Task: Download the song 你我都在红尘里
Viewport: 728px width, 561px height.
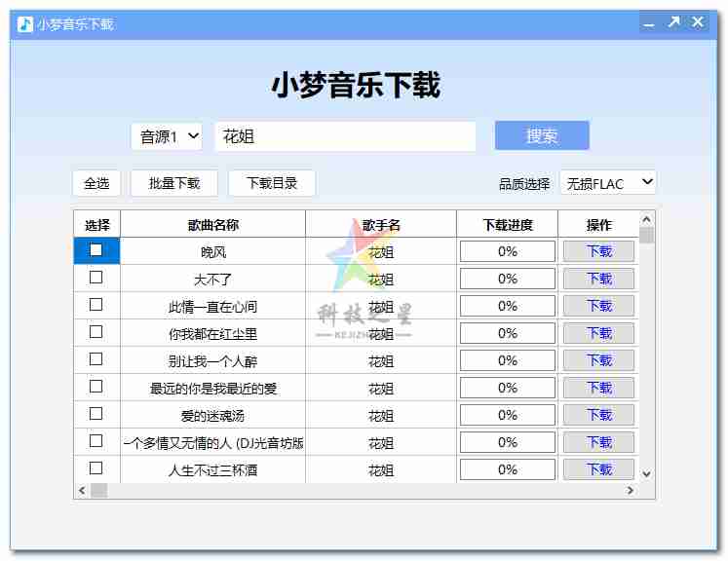Action: 599,334
